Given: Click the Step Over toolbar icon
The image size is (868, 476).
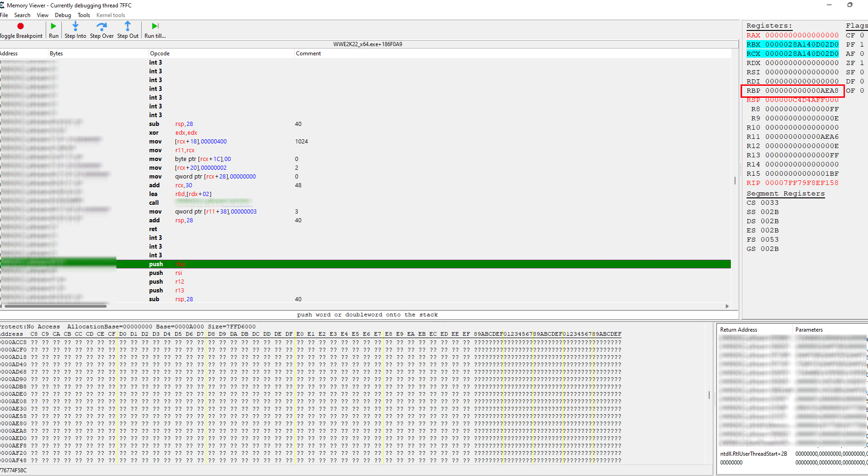Looking at the screenshot, I should click(102, 26).
